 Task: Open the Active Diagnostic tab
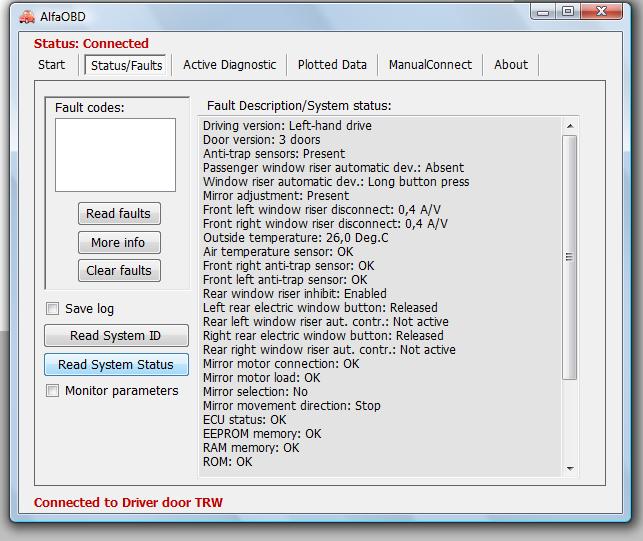[x=230, y=65]
